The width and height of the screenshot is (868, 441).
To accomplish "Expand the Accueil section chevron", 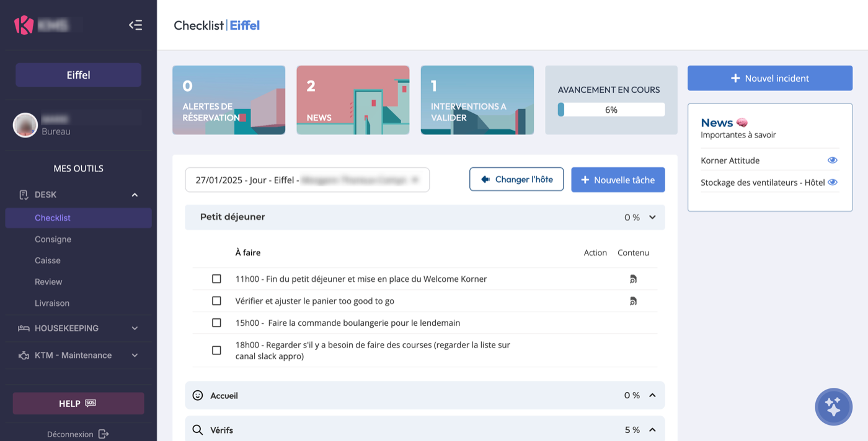I will click(652, 395).
